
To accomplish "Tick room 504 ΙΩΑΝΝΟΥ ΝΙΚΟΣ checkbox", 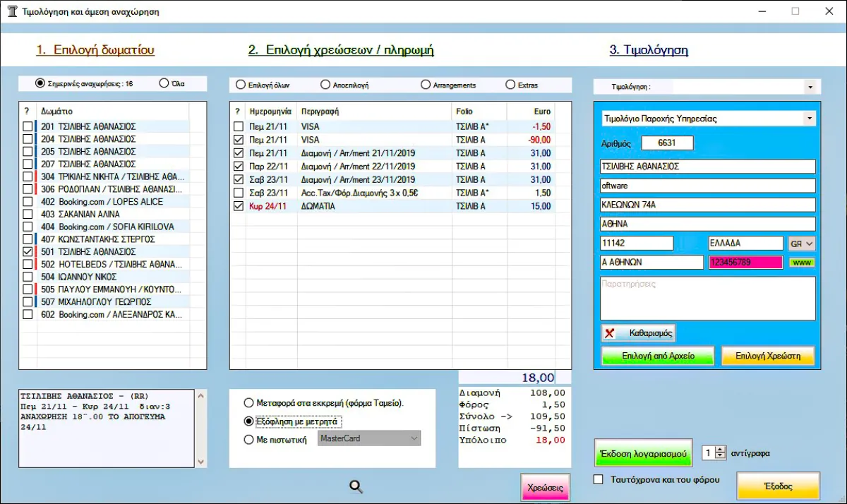I will pos(28,277).
